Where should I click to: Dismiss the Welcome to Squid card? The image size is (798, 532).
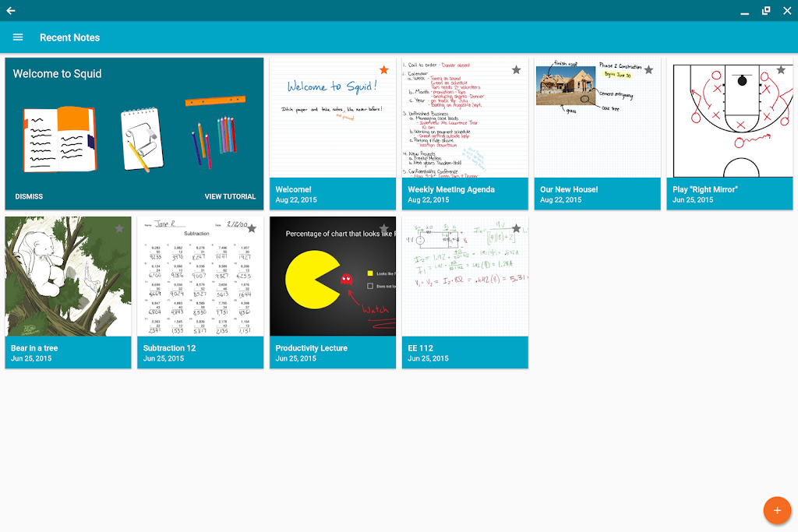pos(29,196)
